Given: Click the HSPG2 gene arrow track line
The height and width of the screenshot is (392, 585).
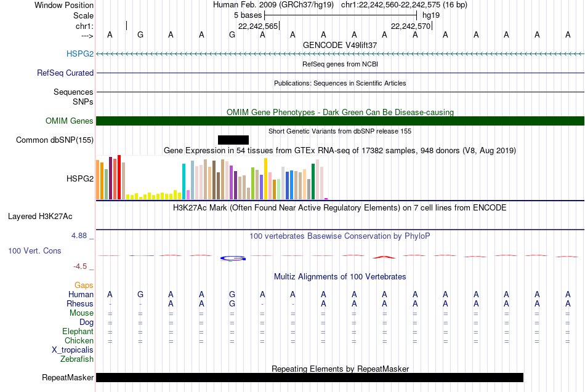Looking at the screenshot, I should point(340,54).
